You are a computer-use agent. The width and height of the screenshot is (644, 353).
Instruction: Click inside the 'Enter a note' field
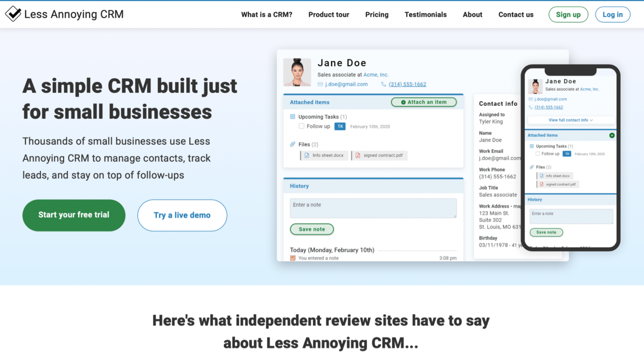tap(373, 208)
